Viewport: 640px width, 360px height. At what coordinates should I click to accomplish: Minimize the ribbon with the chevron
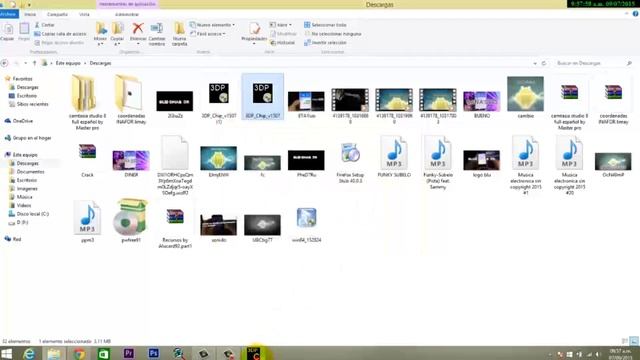(x=627, y=14)
